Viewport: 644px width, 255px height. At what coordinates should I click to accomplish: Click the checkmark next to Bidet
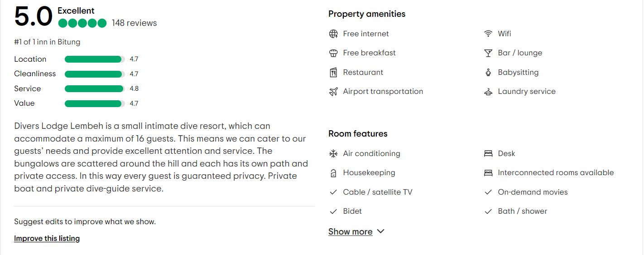333,211
